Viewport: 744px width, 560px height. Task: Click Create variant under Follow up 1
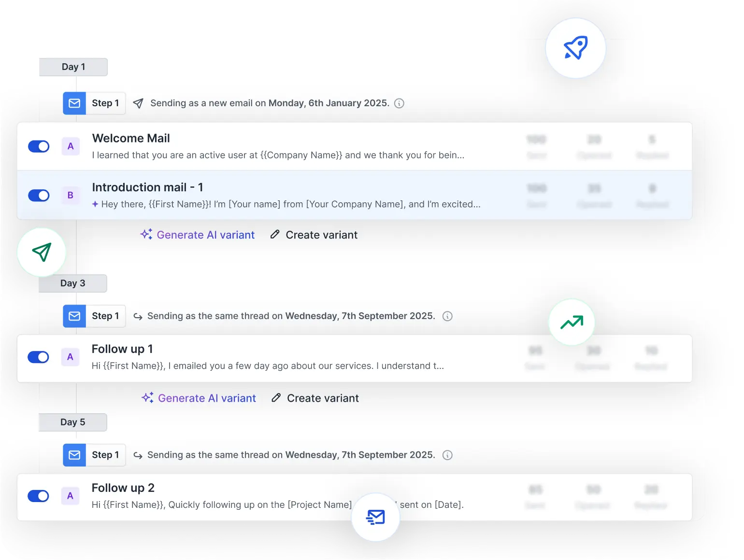pos(322,398)
